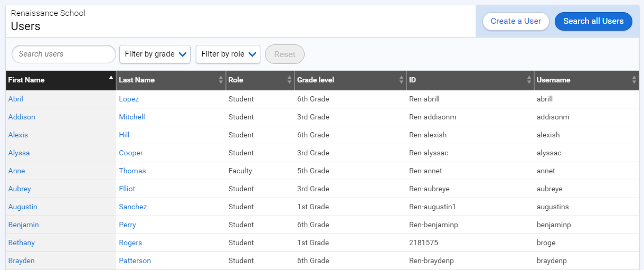Click the Grade level column header

[351, 80]
